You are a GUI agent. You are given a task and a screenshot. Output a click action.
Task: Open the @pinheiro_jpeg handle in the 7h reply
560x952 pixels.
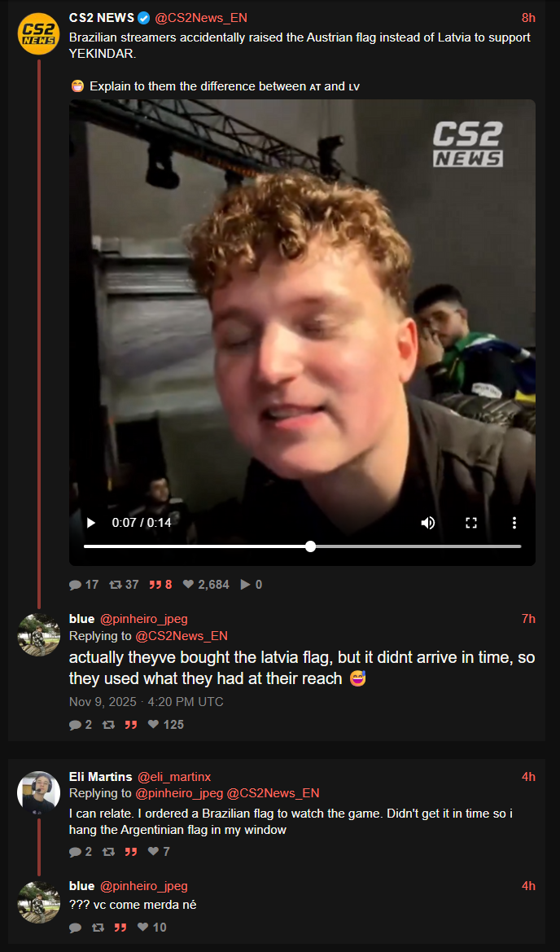pos(143,619)
